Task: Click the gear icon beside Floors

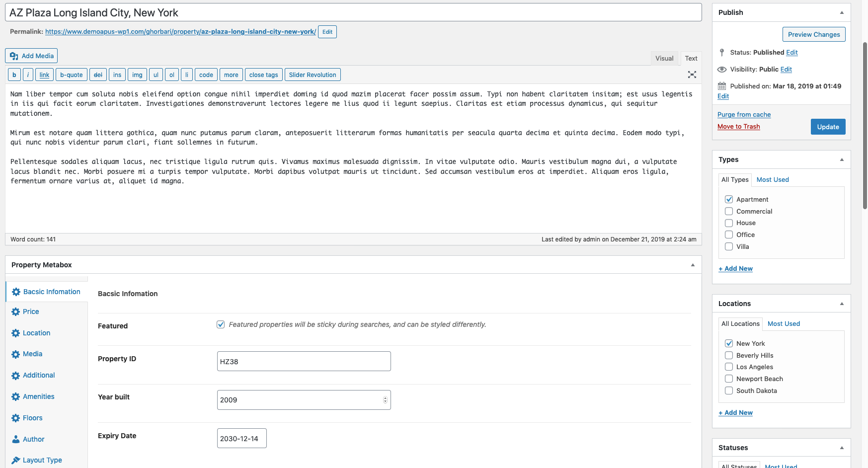Action: coord(16,418)
